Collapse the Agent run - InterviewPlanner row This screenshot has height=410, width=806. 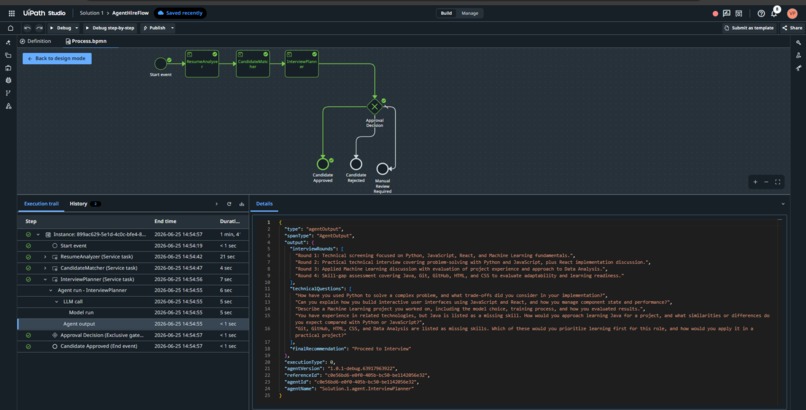(51, 291)
